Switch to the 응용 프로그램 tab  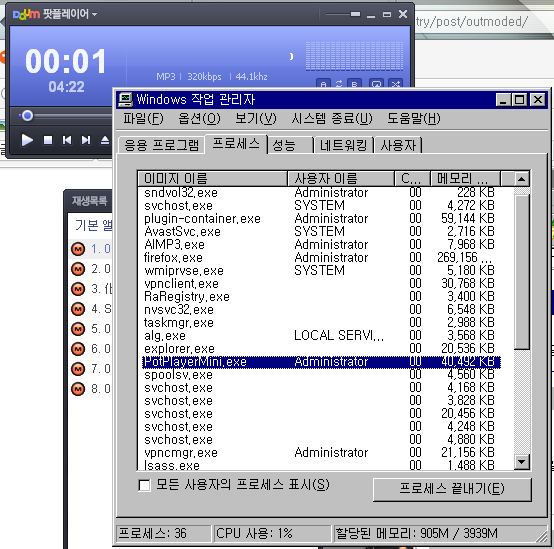pyautogui.click(x=161, y=145)
